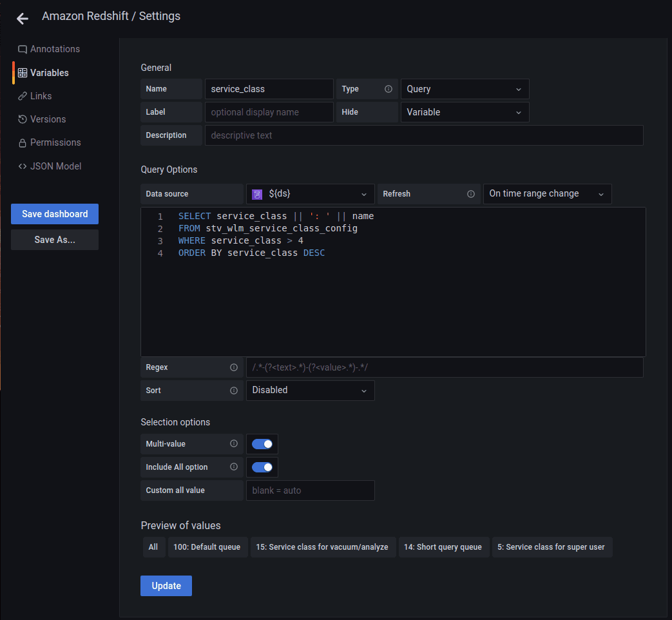This screenshot has height=620, width=672.
Task: Click "5: Service class for super user" preview
Action: coord(551,547)
